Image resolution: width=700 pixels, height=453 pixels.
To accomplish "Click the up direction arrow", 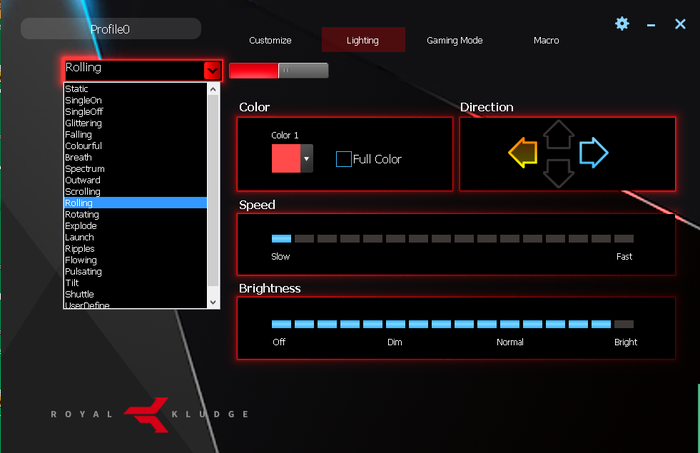I will [x=559, y=134].
